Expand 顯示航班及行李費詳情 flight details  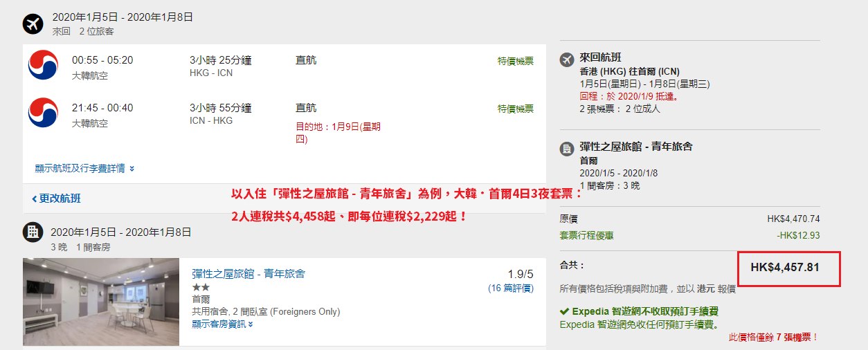(84, 168)
